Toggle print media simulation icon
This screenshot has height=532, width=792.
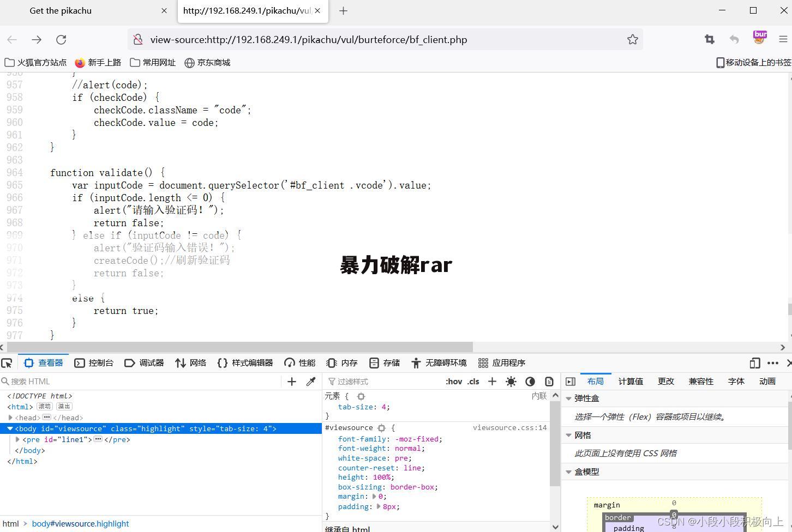pyautogui.click(x=549, y=382)
